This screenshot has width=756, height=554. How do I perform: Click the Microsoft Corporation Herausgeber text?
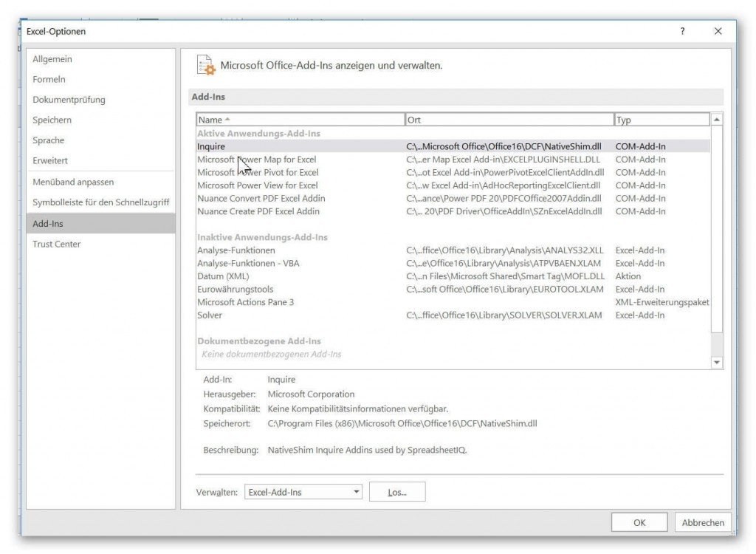(x=311, y=394)
